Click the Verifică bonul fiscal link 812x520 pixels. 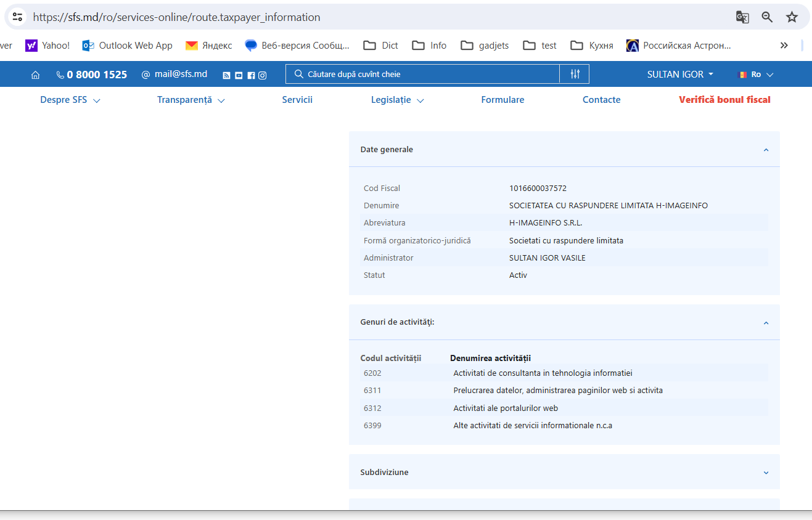tap(724, 100)
